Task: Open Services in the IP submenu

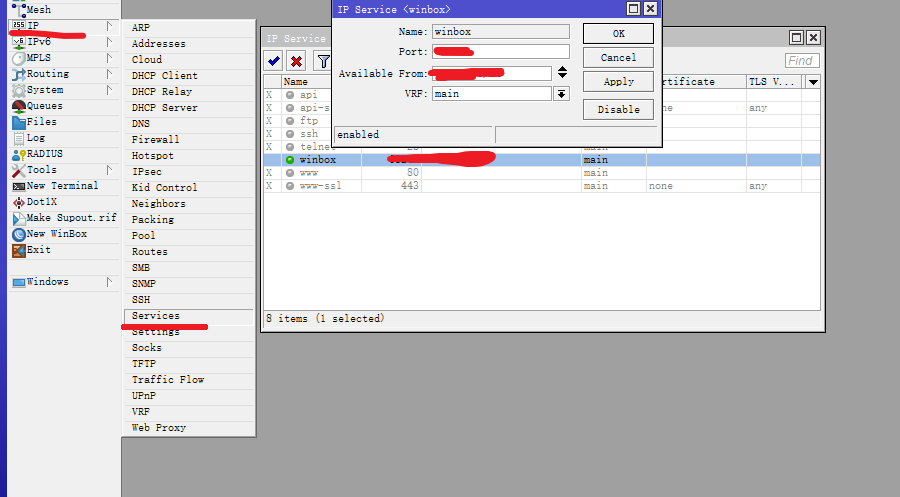Action: (x=188, y=316)
